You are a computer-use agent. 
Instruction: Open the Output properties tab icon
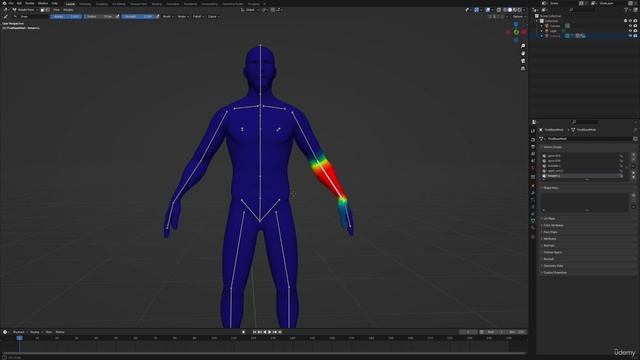click(x=533, y=147)
